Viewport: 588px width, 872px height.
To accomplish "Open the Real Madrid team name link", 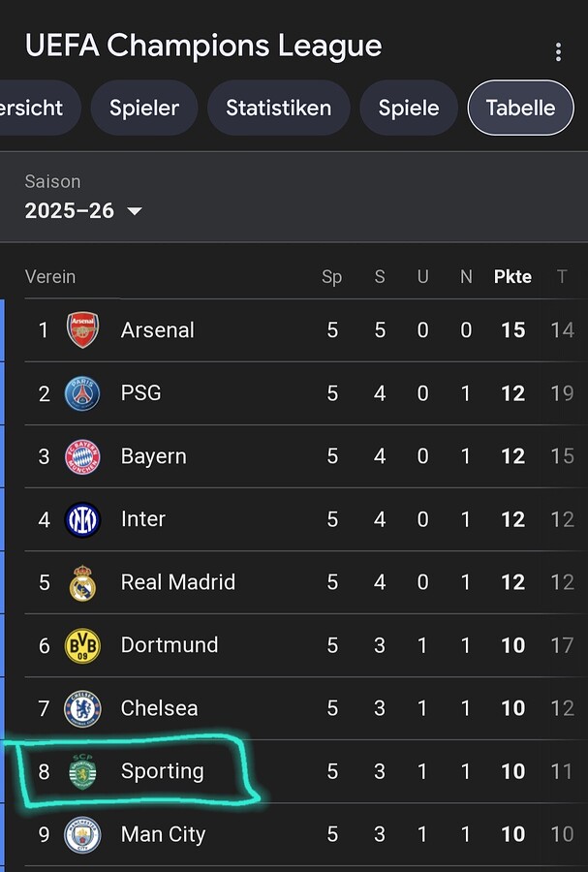I will point(178,582).
